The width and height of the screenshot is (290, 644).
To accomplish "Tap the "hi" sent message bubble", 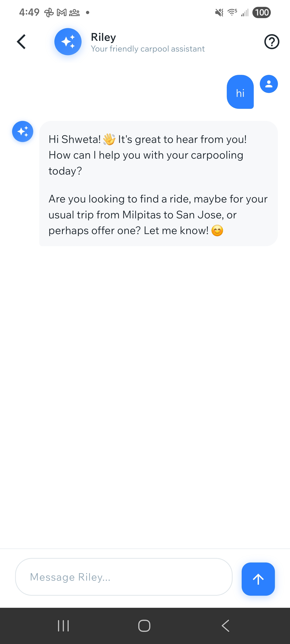I will pos(240,92).
